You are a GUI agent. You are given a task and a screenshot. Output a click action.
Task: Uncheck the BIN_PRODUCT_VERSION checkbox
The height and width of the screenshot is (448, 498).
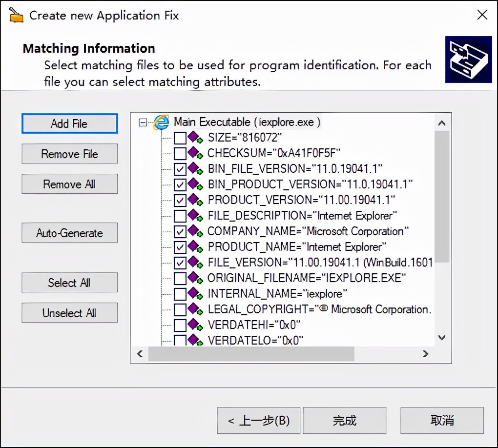[x=180, y=184]
